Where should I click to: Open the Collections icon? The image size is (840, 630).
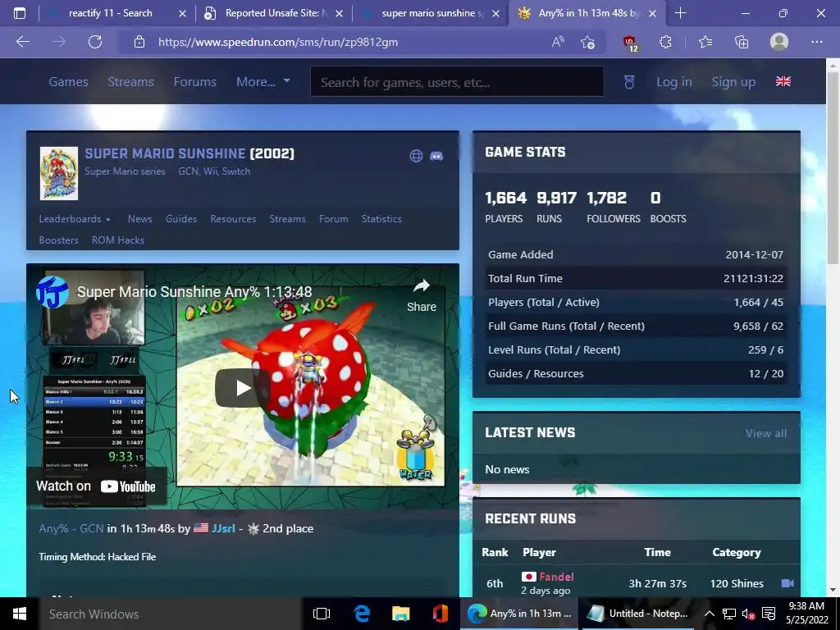pos(742,42)
